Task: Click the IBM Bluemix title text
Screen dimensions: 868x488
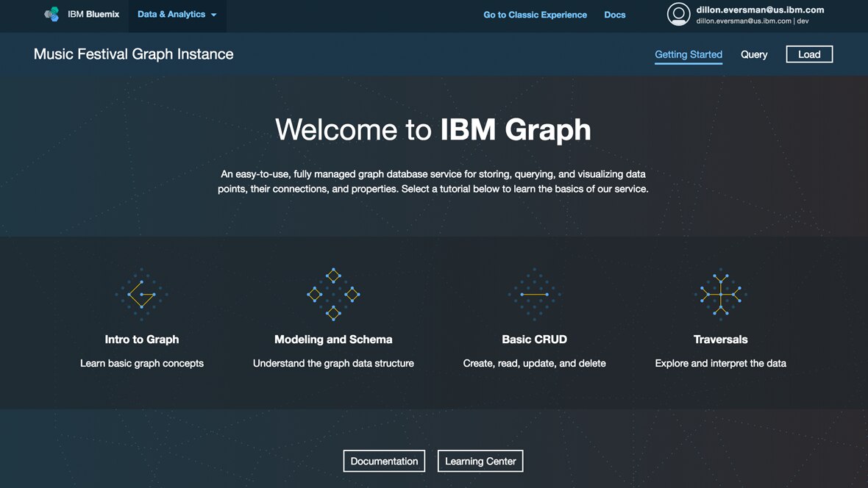Action: 93,15
